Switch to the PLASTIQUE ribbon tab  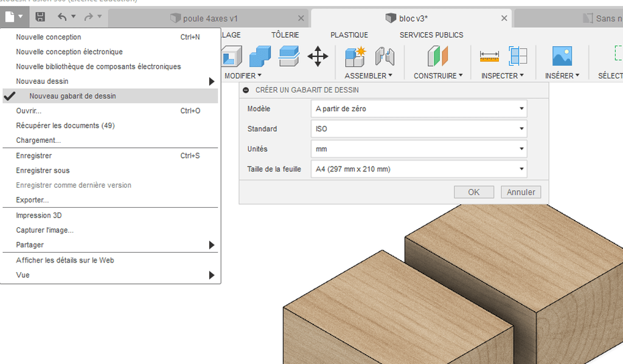pyautogui.click(x=349, y=35)
